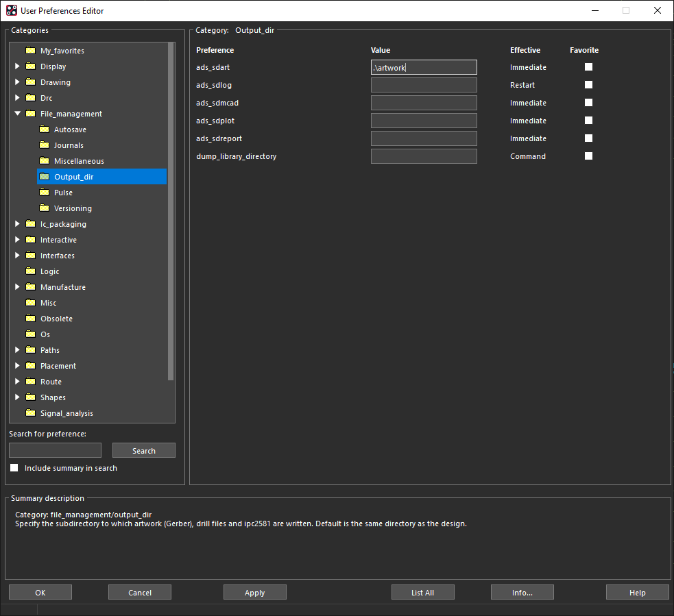674x616 pixels.
Task: Expand the Shapes category
Action: [17, 397]
